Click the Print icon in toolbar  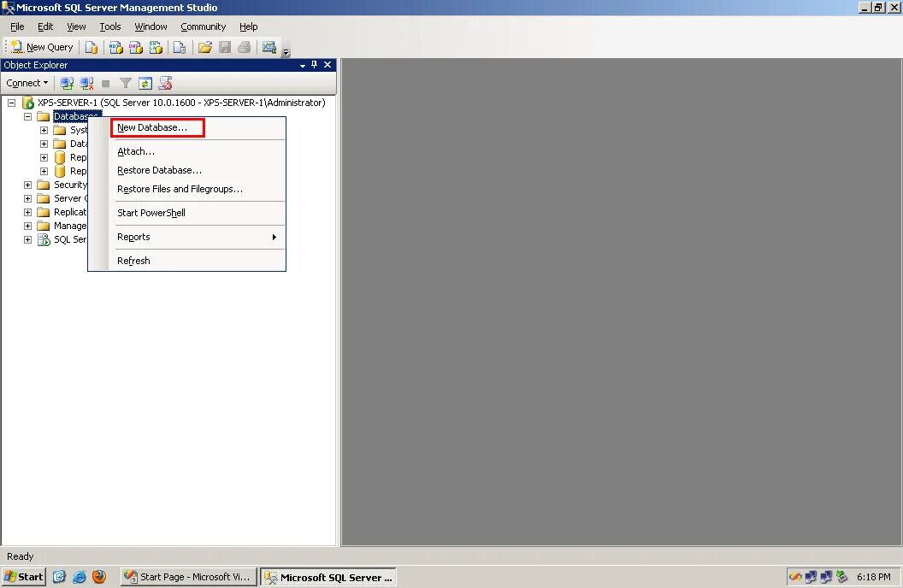click(x=245, y=47)
